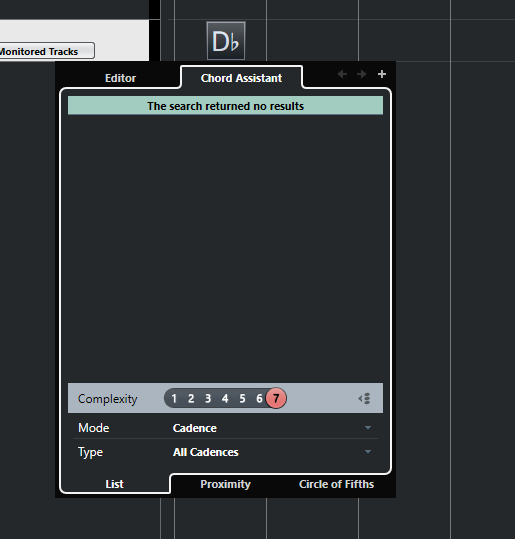Screen dimensions: 515x539
Task: Open the Type dropdown arrow
Action: pyautogui.click(x=368, y=452)
